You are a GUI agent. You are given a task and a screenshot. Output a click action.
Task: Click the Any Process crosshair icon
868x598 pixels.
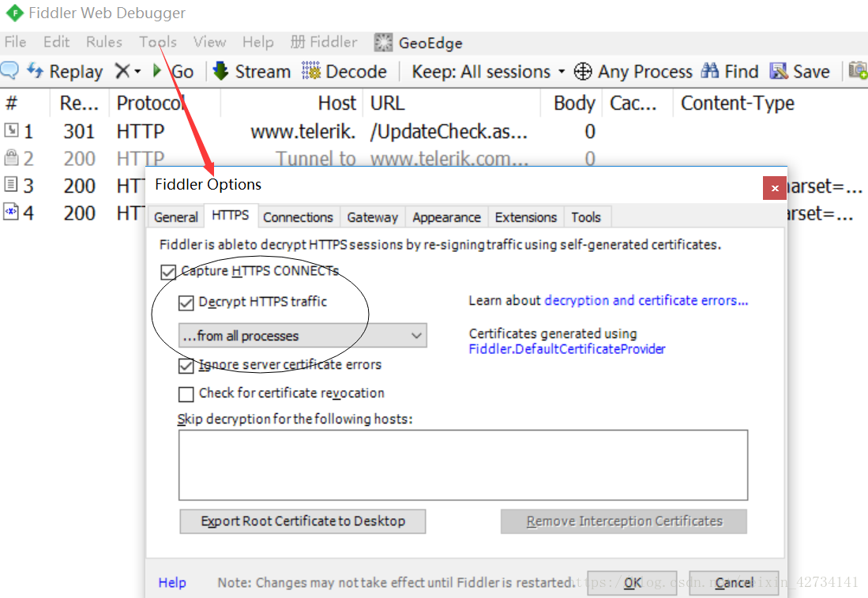click(582, 71)
